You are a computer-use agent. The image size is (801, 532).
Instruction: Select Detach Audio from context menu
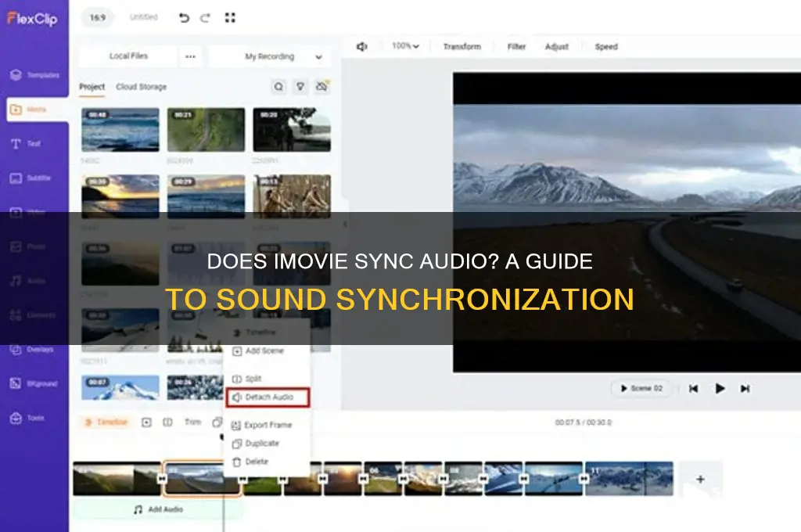268,397
